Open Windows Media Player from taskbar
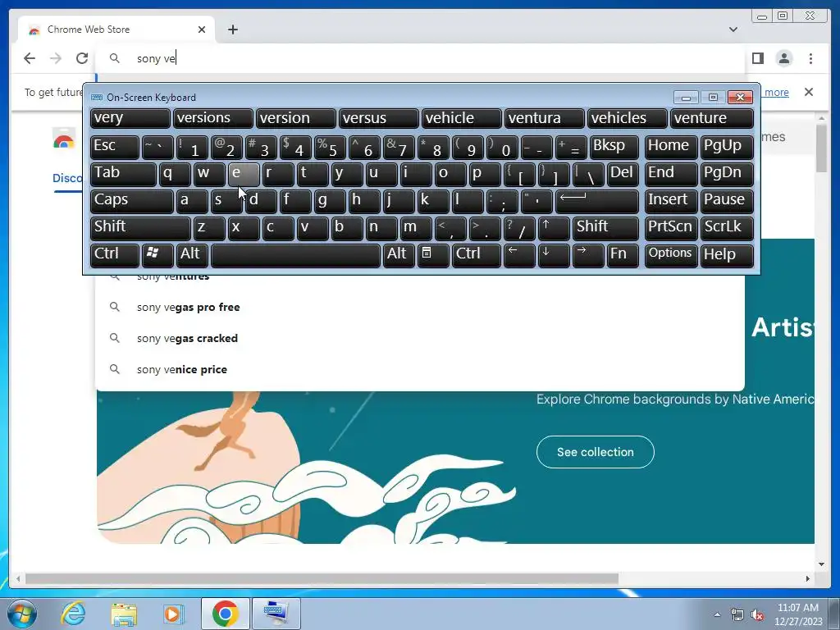The width and height of the screenshot is (840, 630). 173,614
